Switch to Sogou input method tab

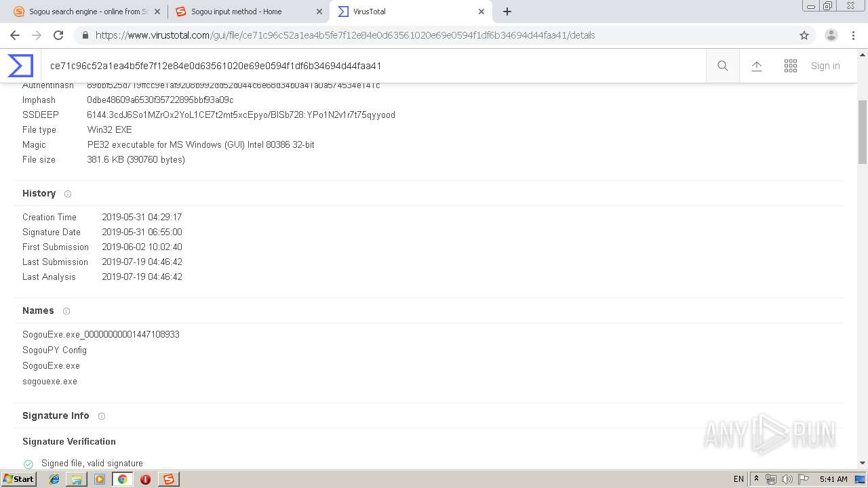pos(248,12)
